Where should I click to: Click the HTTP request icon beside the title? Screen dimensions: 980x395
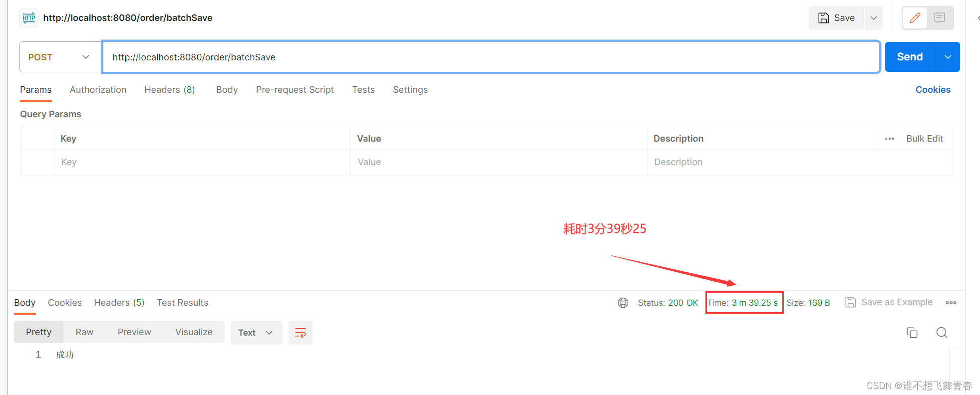pos(29,18)
